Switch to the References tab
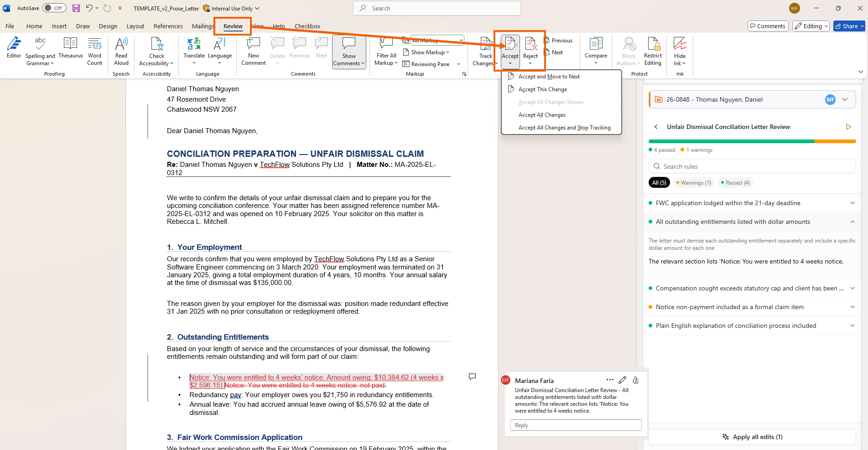This screenshot has width=868, height=450. [168, 26]
